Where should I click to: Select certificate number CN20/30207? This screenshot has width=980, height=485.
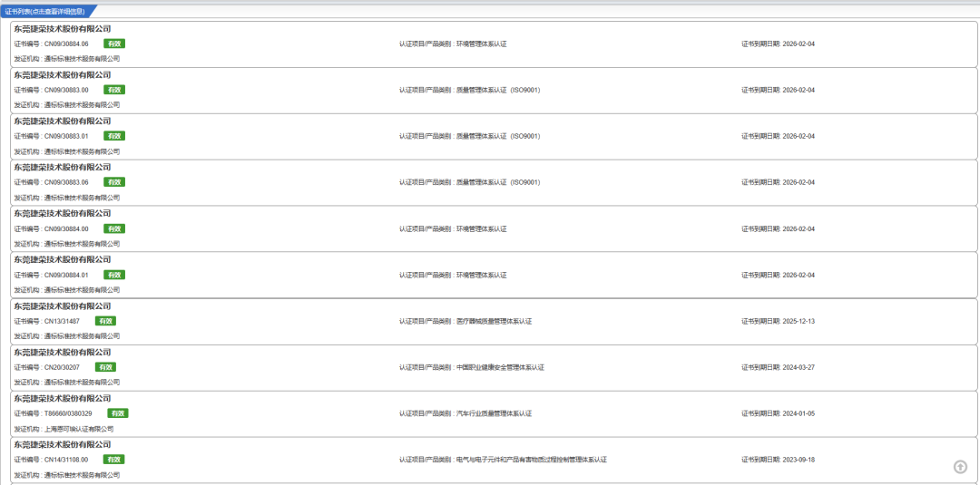tap(62, 368)
